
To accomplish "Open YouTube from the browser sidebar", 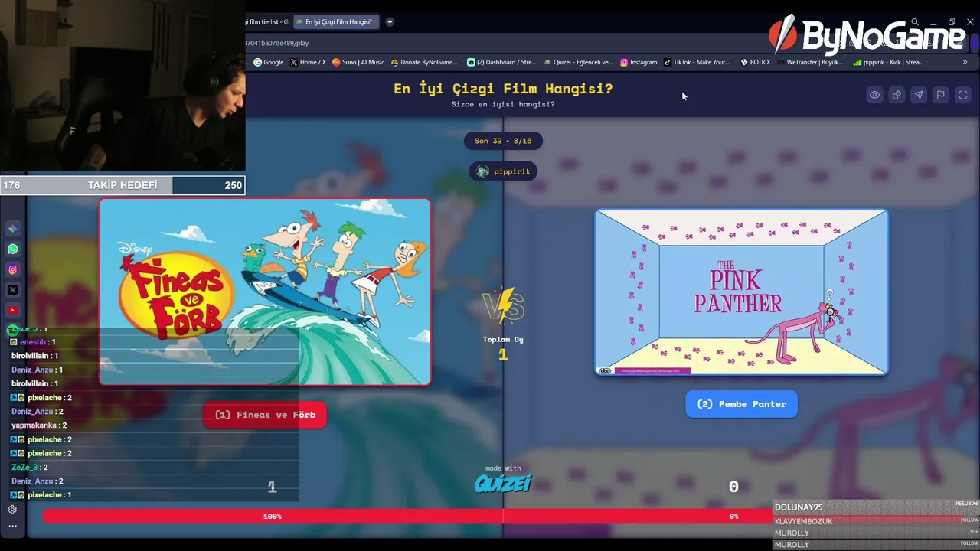I will pyautogui.click(x=13, y=310).
